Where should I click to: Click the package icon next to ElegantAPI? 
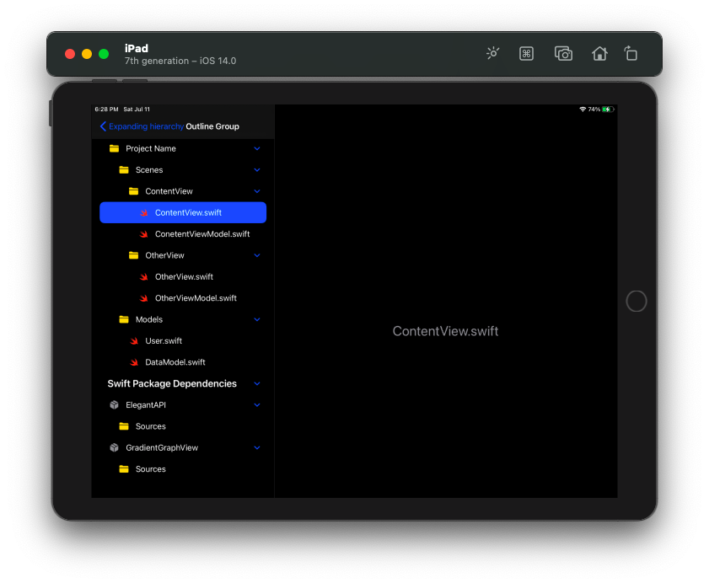pyautogui.click(x=114, y=404)
